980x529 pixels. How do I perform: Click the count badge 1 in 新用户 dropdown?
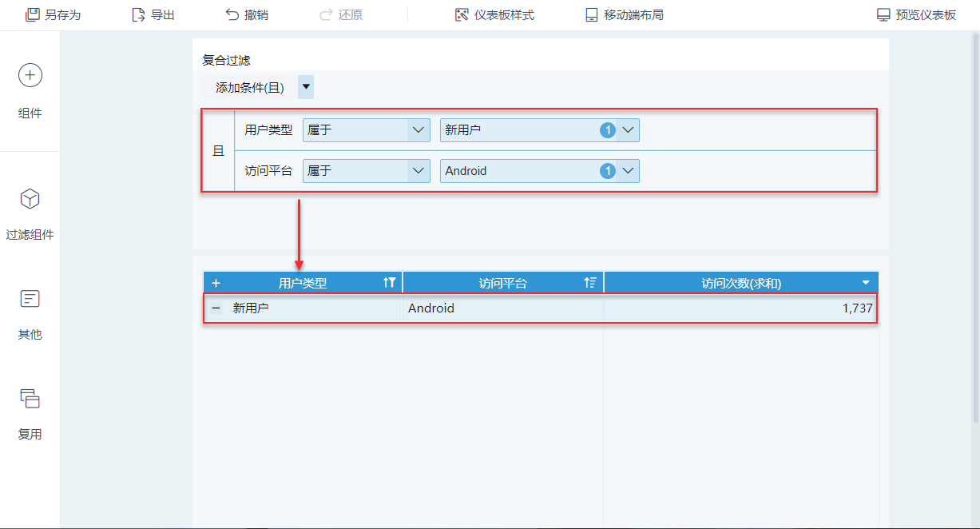click(x=608, y=130)
